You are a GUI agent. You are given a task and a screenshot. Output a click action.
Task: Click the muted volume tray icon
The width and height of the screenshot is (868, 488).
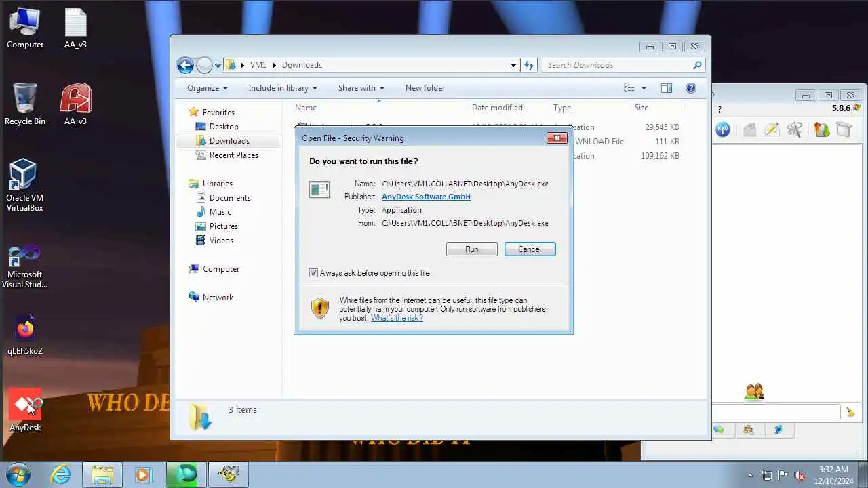click(800, 475)
